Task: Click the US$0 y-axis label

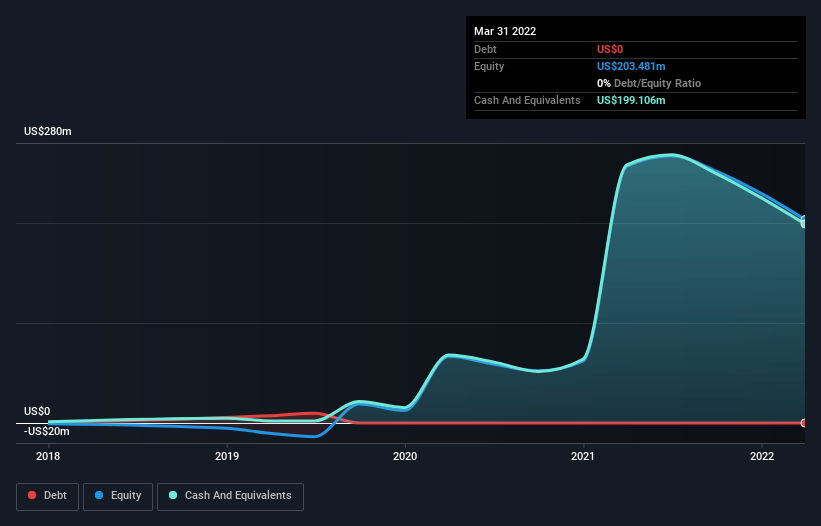Action: tap(37, 411)
